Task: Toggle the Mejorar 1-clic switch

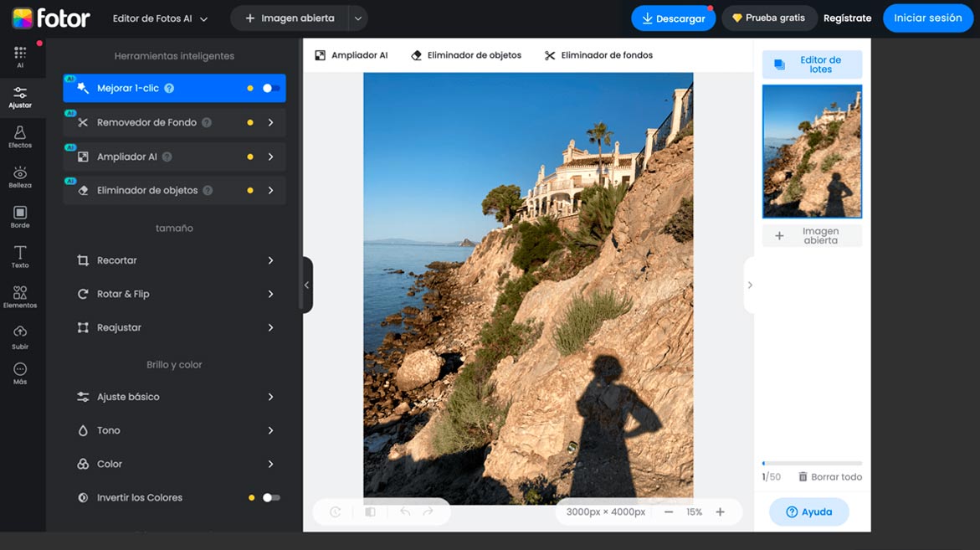Action: 270,88
